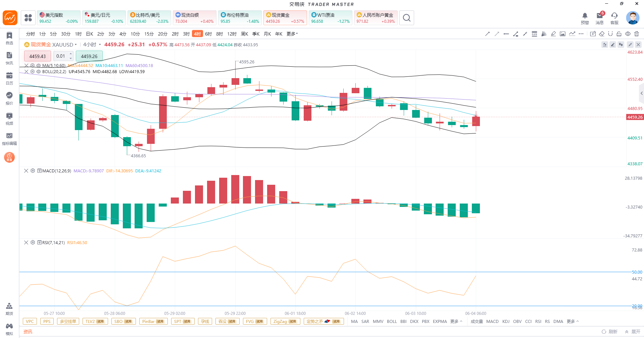
Task: Toggle visibility of the BOLL indicator
Action: coord(39,72)
